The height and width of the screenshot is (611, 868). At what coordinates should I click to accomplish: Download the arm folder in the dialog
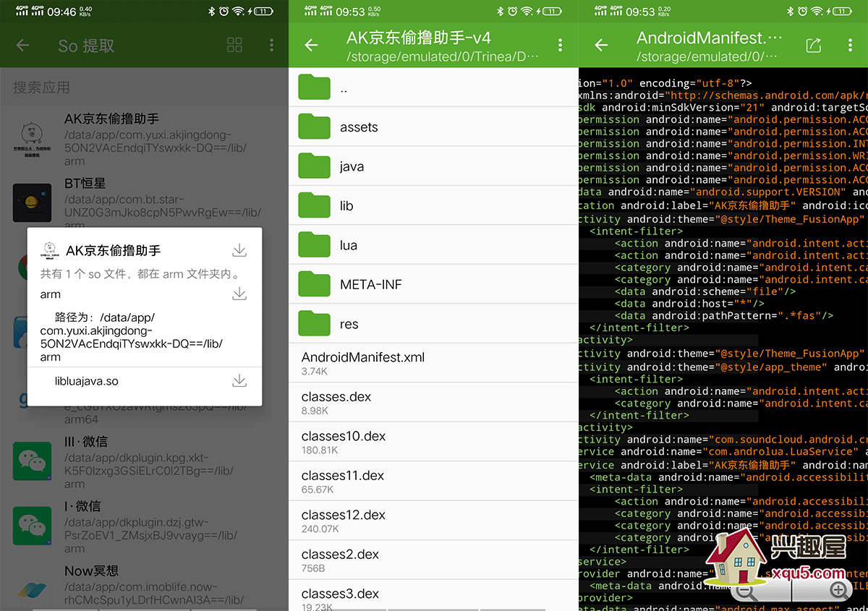pos(239,294)
